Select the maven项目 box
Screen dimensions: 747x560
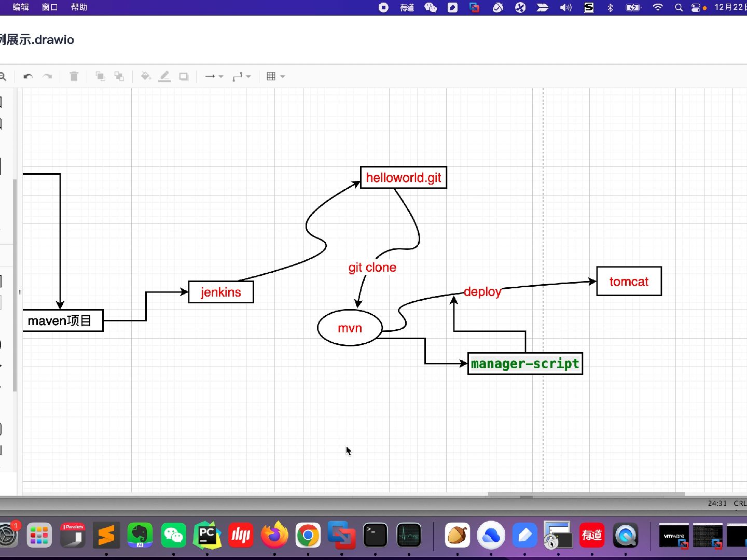tap(62, 320)
